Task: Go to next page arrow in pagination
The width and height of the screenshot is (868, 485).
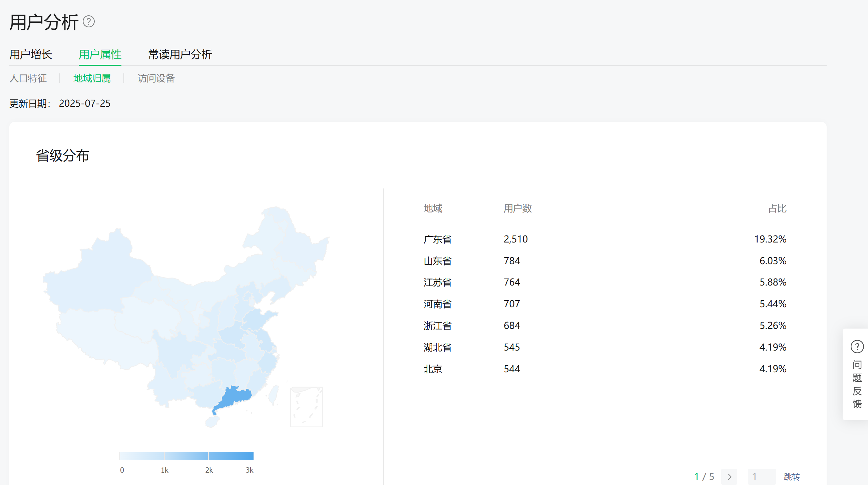Action: click(729, 477)
